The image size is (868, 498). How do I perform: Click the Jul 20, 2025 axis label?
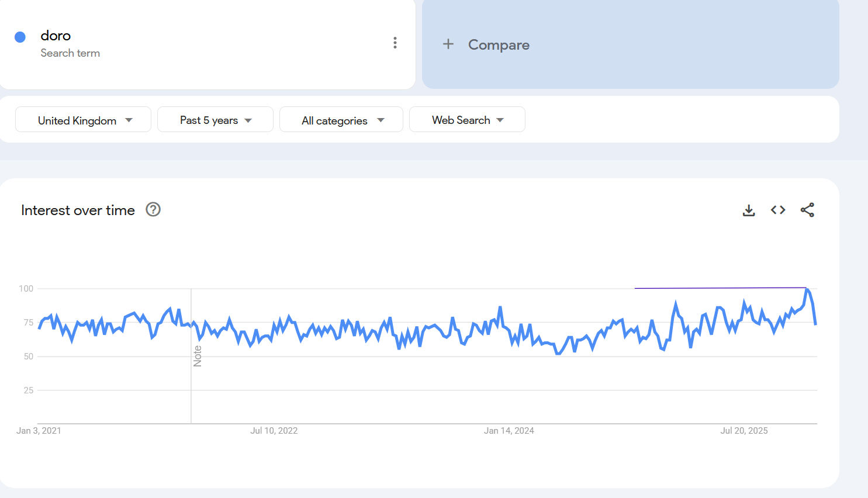coord(743,431)
